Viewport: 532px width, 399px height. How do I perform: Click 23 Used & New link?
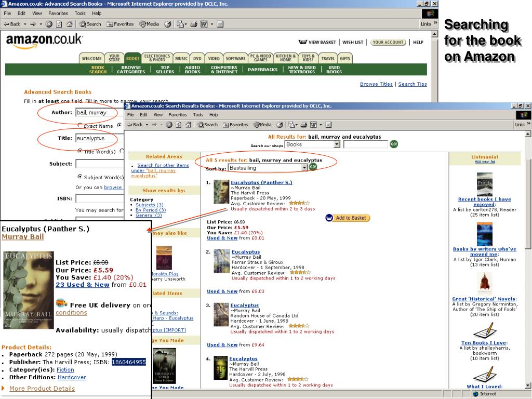coord(83,285)
